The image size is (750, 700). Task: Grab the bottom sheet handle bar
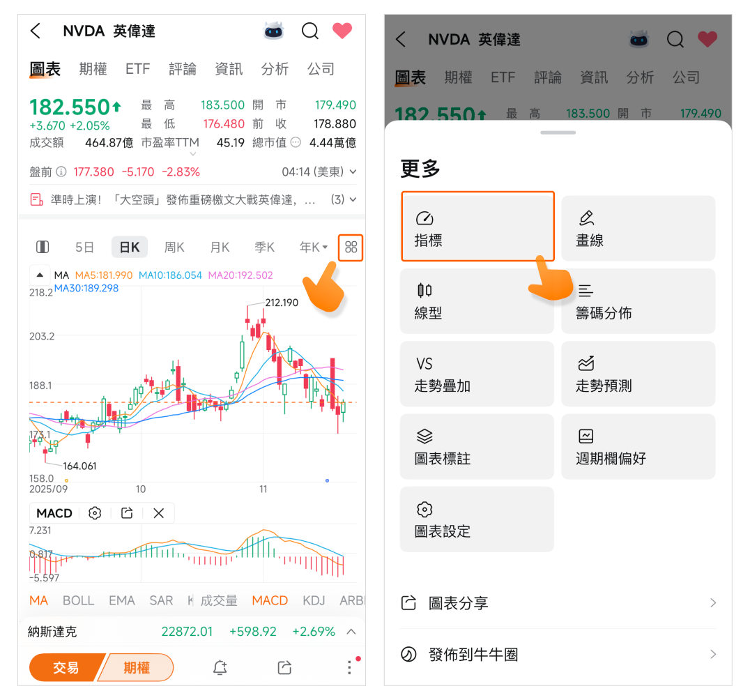pos(558,132)
